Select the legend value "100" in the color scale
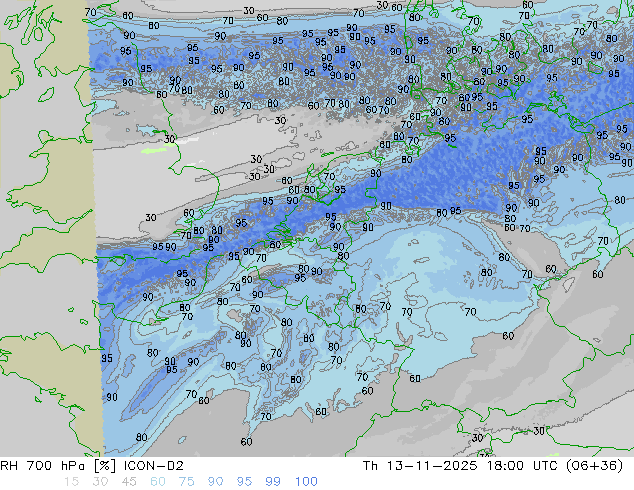 coord(306,482)
